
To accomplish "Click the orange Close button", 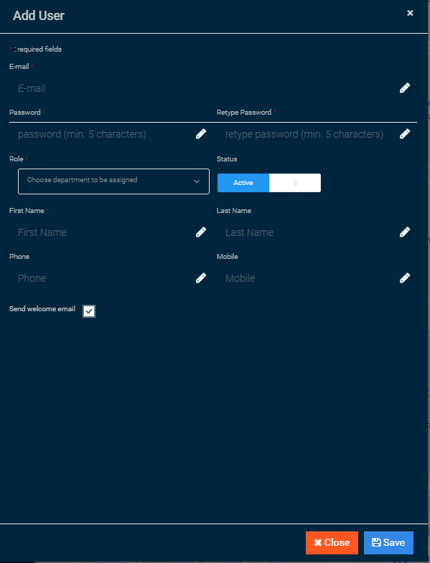I will coord(332,543).
